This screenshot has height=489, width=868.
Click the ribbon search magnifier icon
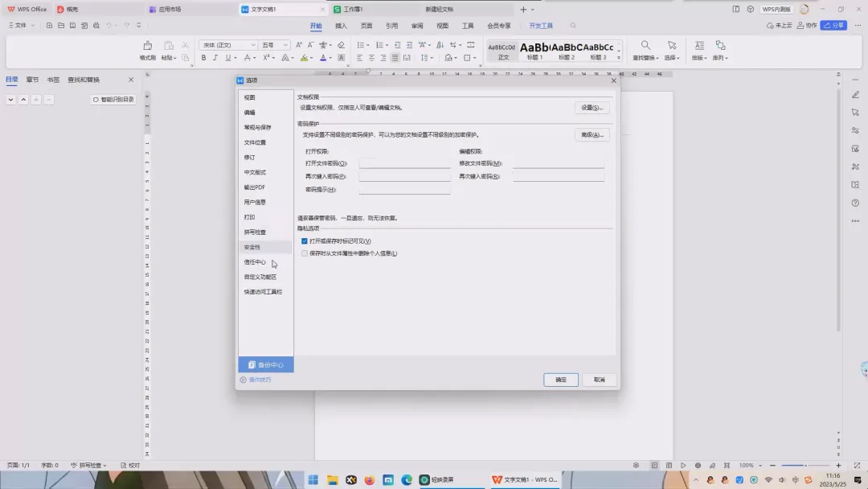coord(573,26)
